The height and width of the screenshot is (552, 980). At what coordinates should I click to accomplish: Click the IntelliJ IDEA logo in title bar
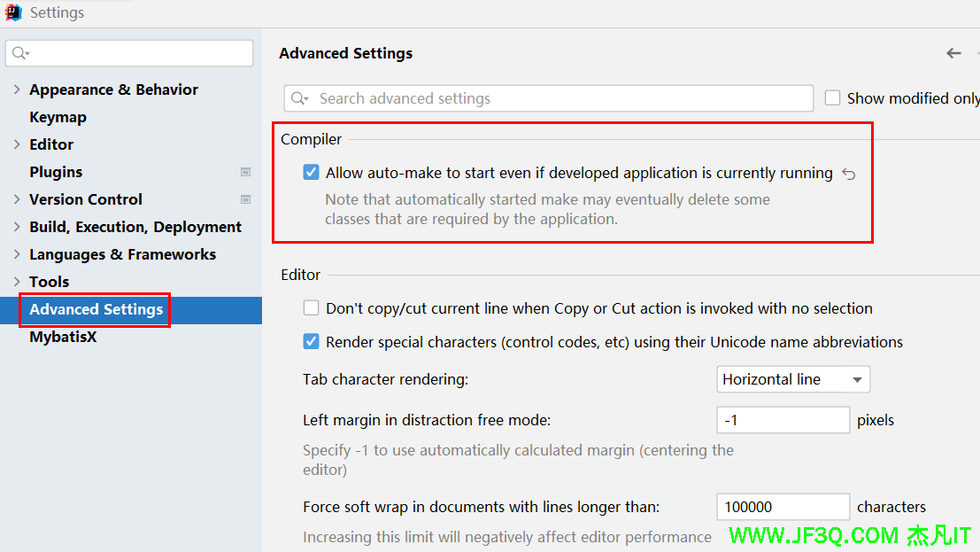[x=13, y=12]
